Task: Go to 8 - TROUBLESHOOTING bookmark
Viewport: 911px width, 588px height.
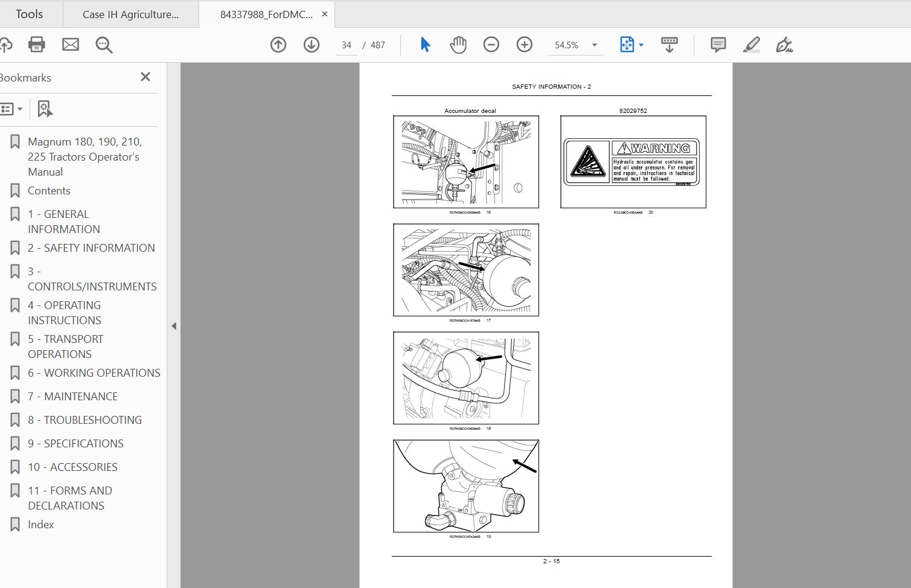Action: point(85,420)
